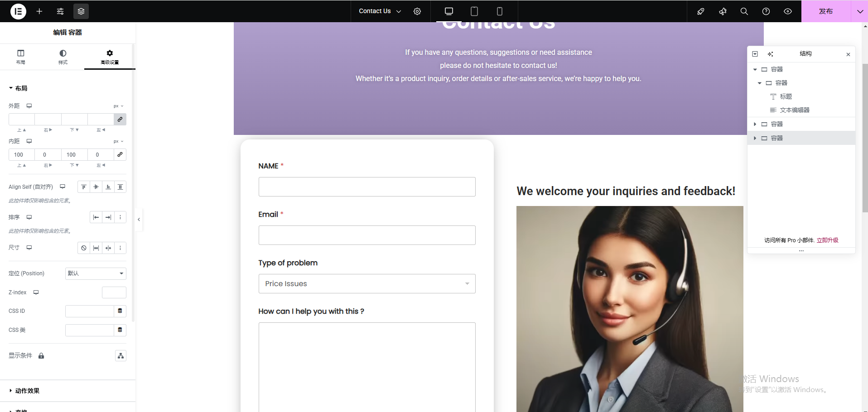The image size is (868, 412).
Task: Open site settings sliders icon
Action: point(60,11)
